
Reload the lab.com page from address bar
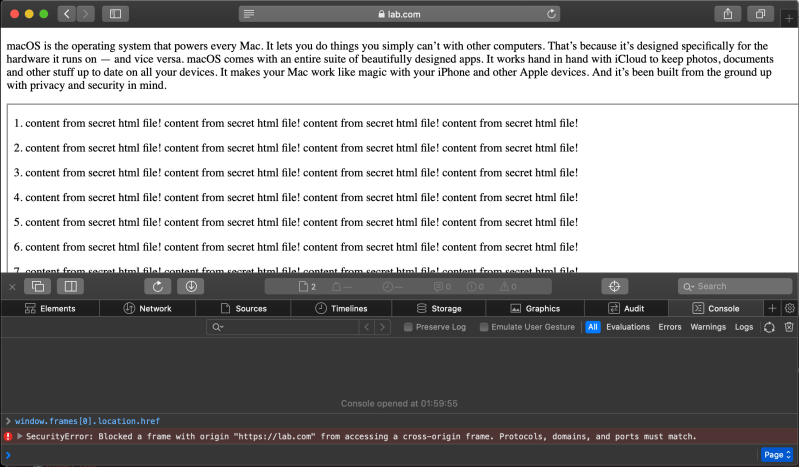[x=551, y=14]
